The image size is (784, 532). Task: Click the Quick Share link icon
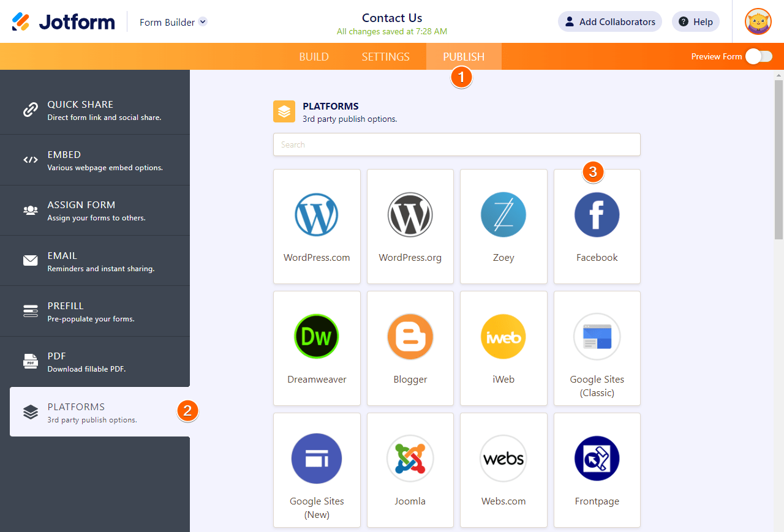click(31, 110)
